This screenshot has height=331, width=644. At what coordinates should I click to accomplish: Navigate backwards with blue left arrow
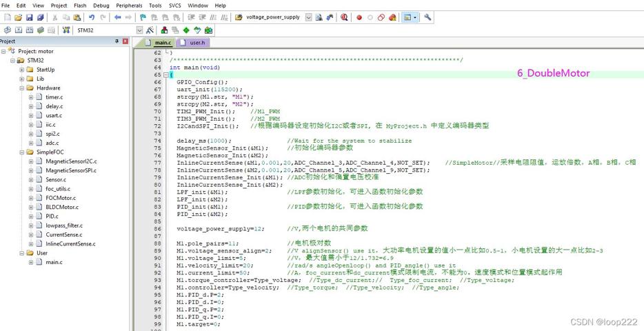click(x=117, y=18)
